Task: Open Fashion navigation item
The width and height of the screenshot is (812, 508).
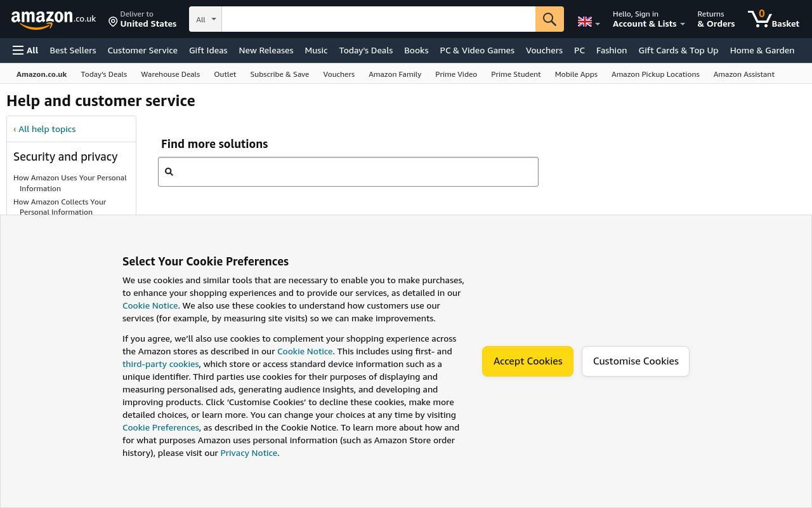Action: coord(612,50)
